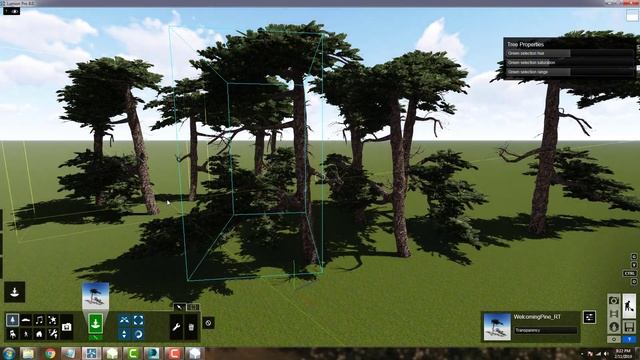The image size is (640, 360).
Task: Click the Transparency slider for WelcomingPine_RT
Action: pyautogui.click(x=545, y=330)
